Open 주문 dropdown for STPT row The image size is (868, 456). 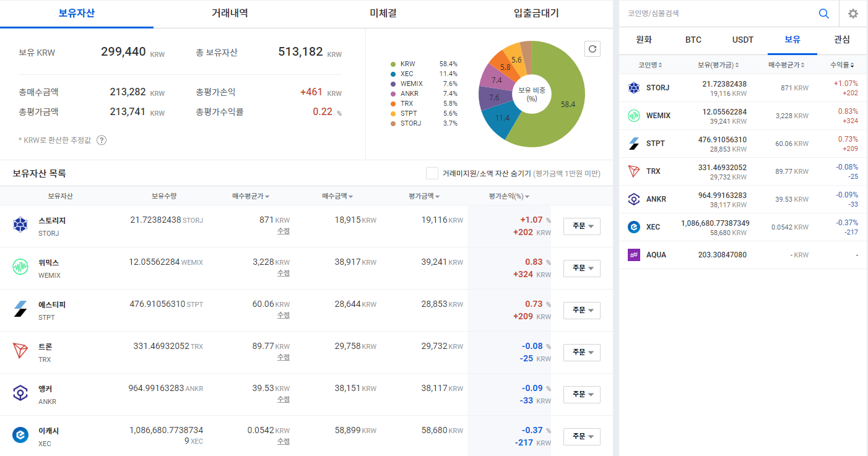click(582, 311)
